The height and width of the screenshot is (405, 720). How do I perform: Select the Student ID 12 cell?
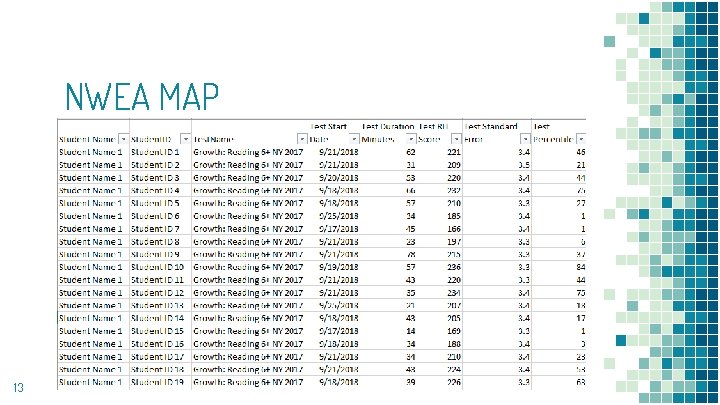pos(158,292)
